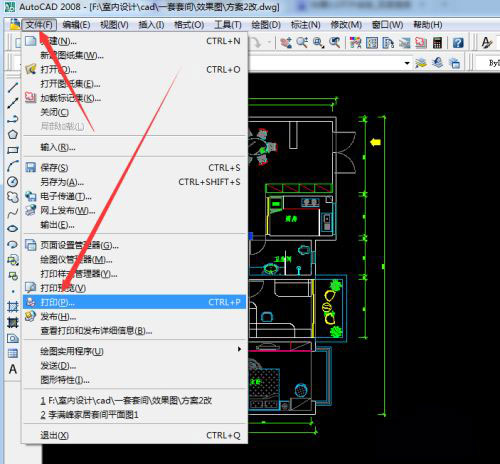Click the Zoom Previous icon
This screenshot has height=464, width=500.
click(x=335, y=43)
